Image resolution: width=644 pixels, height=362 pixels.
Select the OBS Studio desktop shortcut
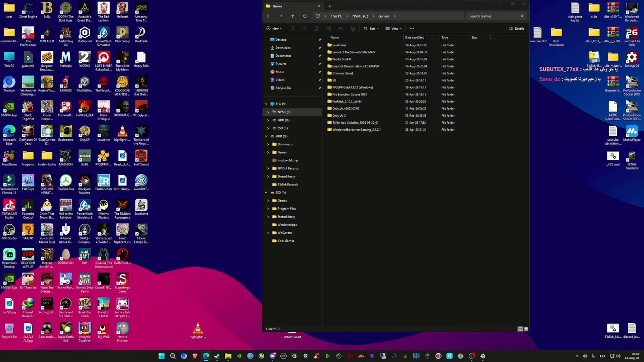click(9, 232)
